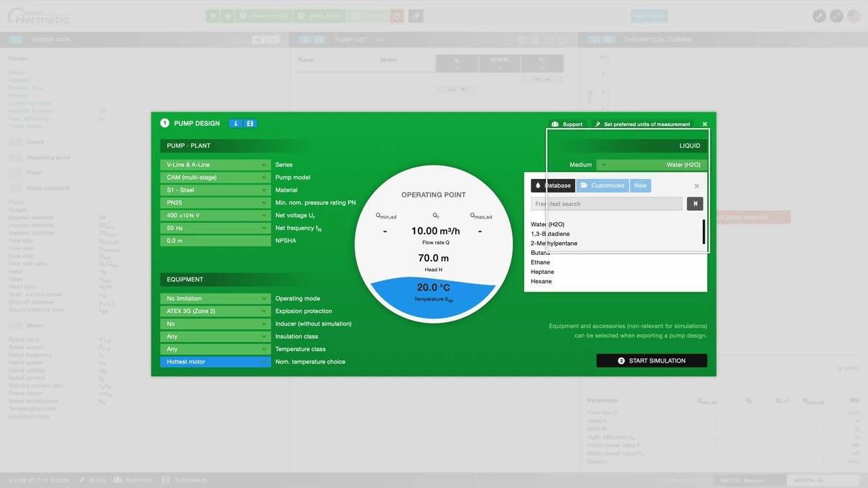Screen dimensions: 868x488
Task: Open Set preferred units of measurement
Action: click(642, 124)
